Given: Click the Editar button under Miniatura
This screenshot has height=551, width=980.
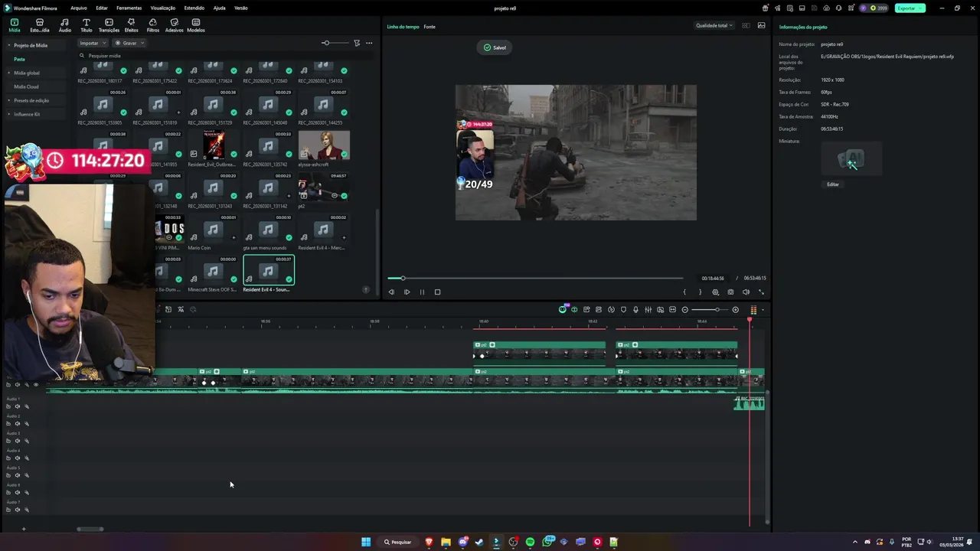Looking at the screenshot, I should pos(833,184).
